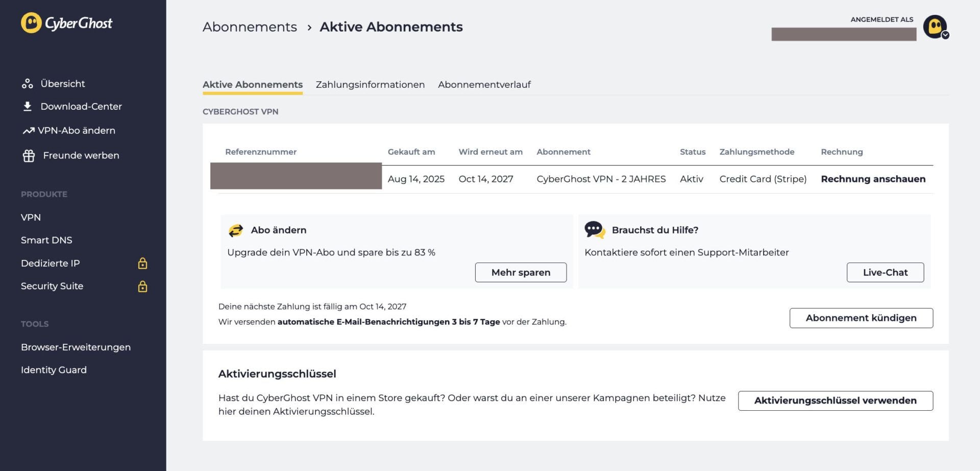Screen dimensions: 980x471
Task: Click the Referenznummer column header
Action: pyautogui.click(x=261, y=152)
